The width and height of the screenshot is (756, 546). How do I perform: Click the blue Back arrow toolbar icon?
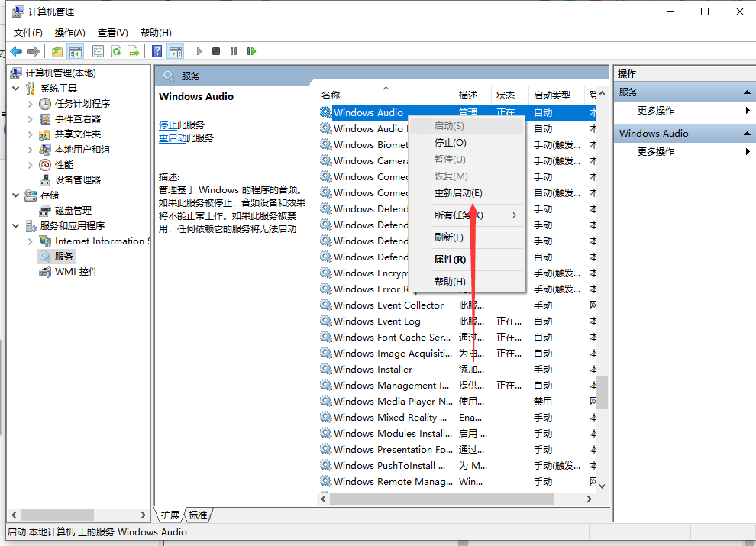[x=16, y=51]
